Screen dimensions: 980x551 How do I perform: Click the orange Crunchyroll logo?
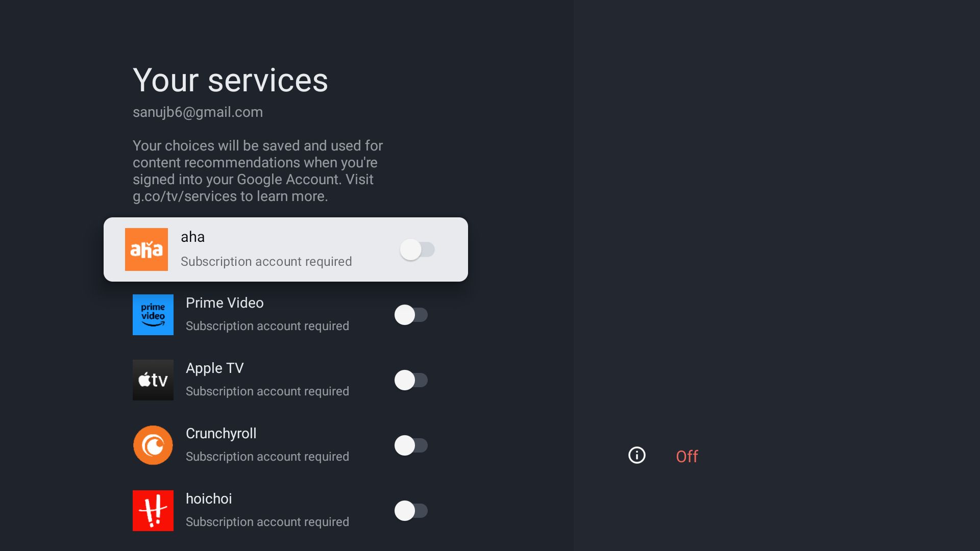(x=153, y=445)
